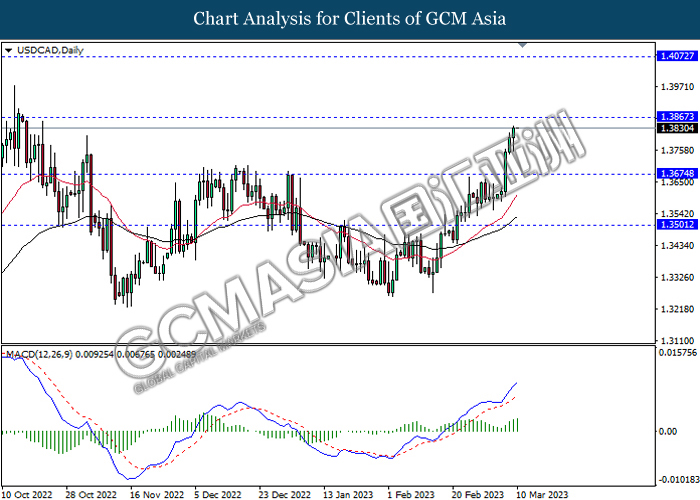Click the Chart Analysis for Clients title
700x500 pixels.
pyautogui.click(x=350, y=19)
